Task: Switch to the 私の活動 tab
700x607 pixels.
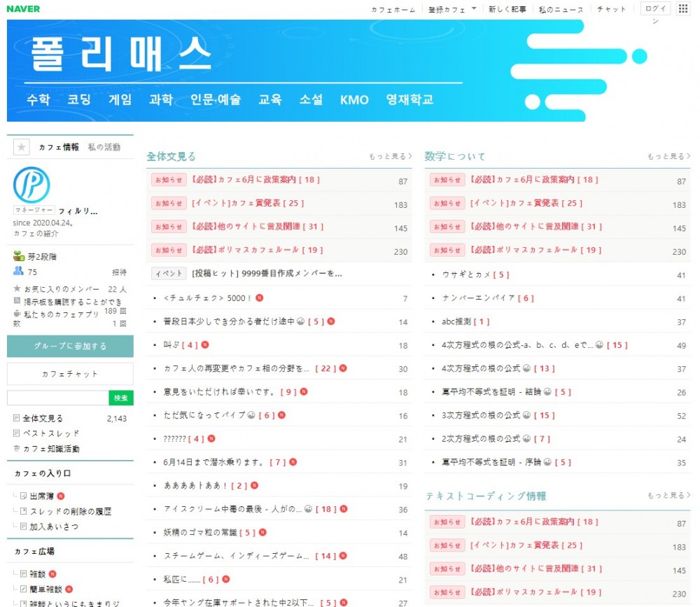Action: [x=104, y=147]
